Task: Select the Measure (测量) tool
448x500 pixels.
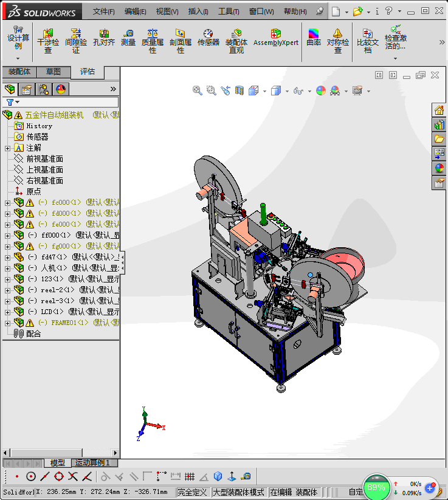Action: click(x=128, y=37)
